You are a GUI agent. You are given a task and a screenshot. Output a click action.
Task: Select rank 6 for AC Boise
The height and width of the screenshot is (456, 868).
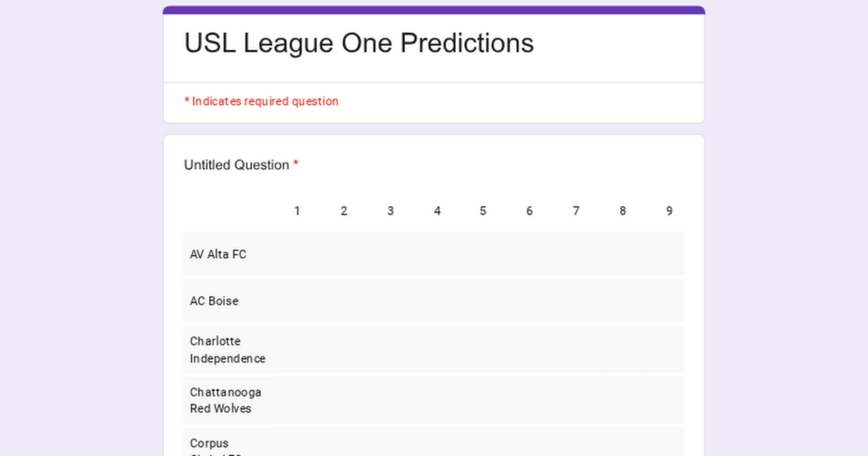click(x=529, y=301)
